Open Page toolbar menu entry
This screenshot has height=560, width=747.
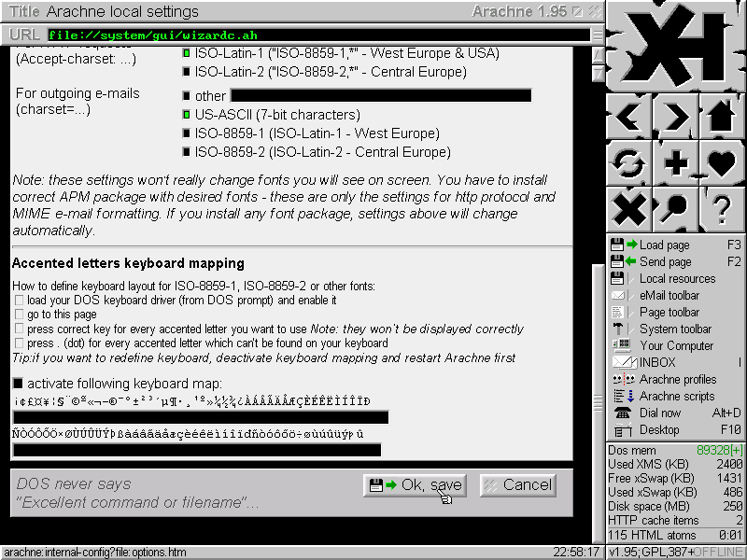coord(675,312)
